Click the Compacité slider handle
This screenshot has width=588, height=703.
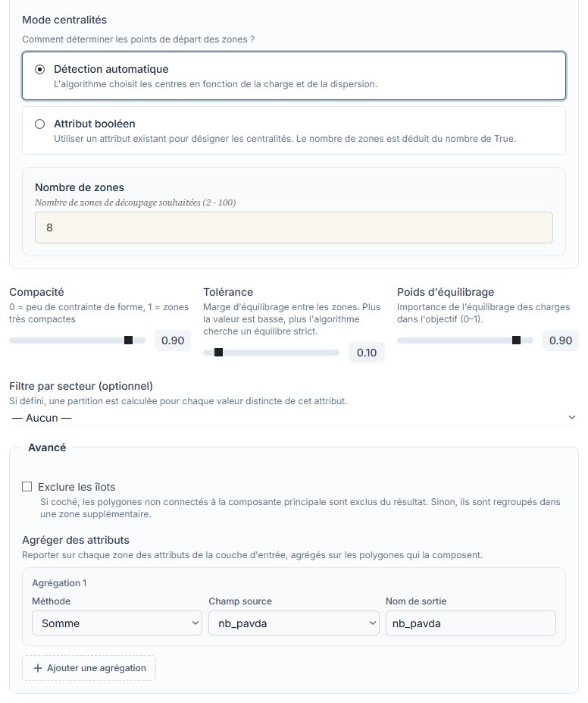(129, 341)
